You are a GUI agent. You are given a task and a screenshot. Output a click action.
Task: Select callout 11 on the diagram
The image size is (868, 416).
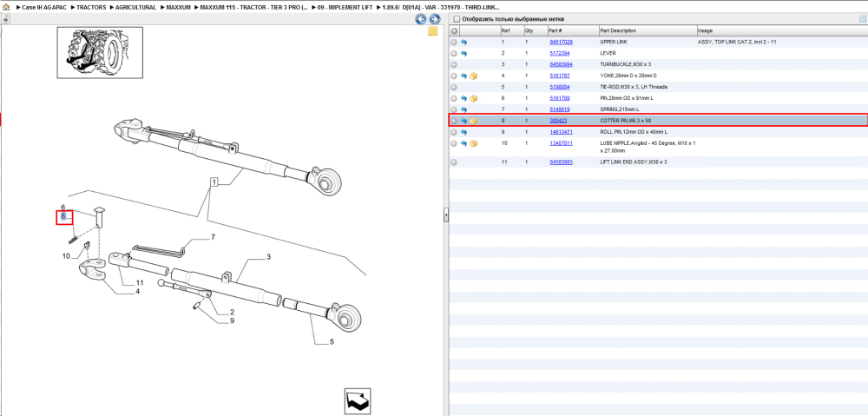click(x=140, y=282)
